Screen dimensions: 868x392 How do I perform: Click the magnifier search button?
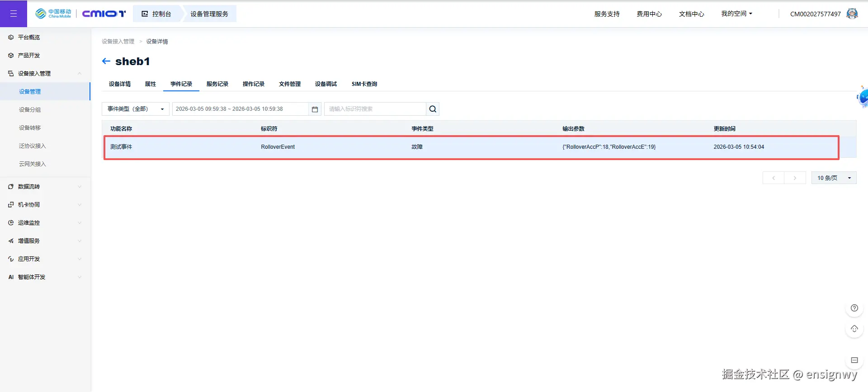pyautogui.click(x=433, y=109)
